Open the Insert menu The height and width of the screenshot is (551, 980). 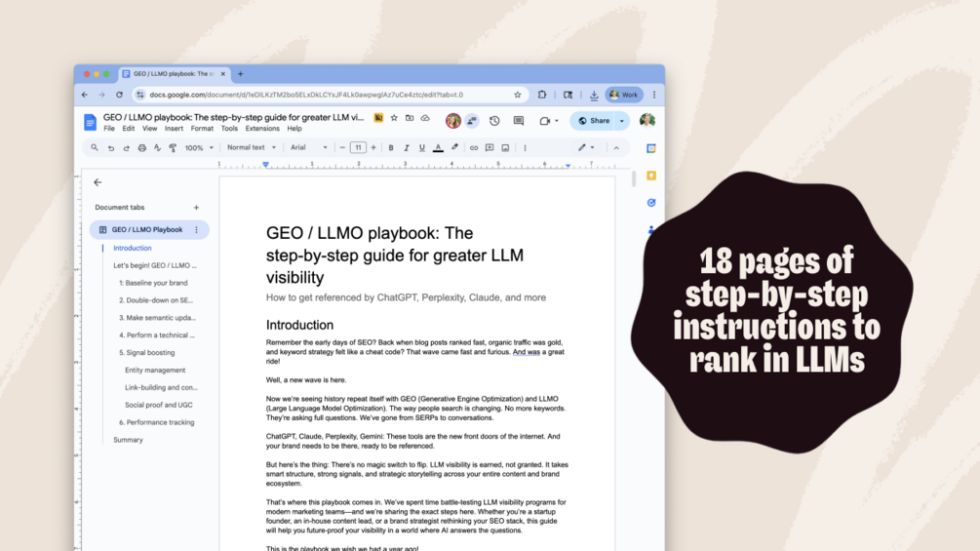174,129
